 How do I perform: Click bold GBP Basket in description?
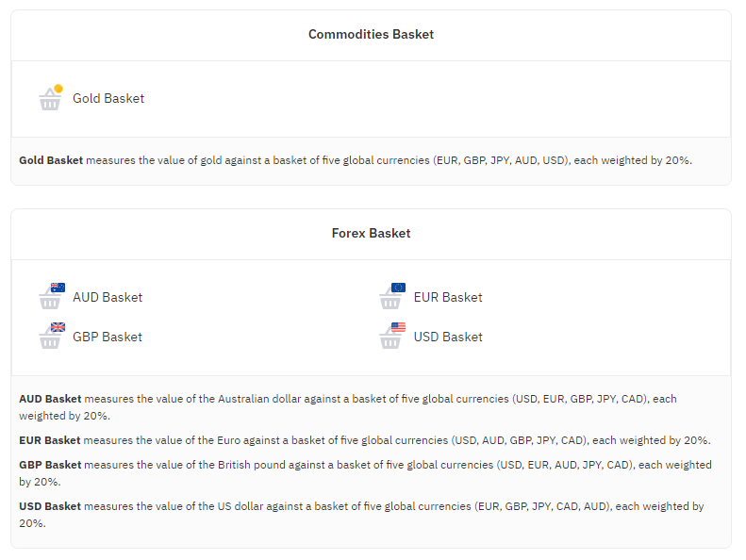[x=50, y=465]
